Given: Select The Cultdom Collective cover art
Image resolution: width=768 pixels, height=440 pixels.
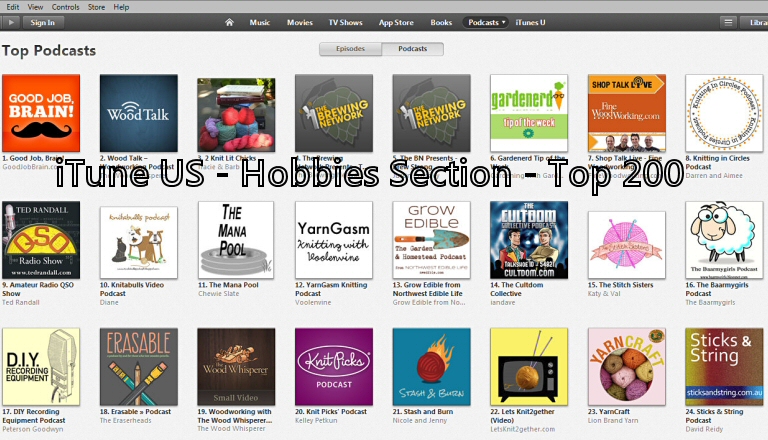Looking at the screenshot, I should click(528, 240).
